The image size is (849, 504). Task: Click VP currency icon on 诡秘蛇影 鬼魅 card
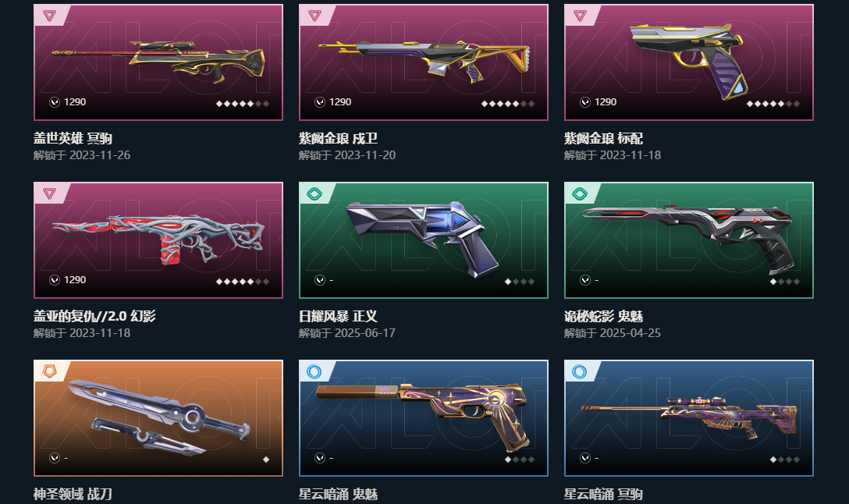click(585, 280)
